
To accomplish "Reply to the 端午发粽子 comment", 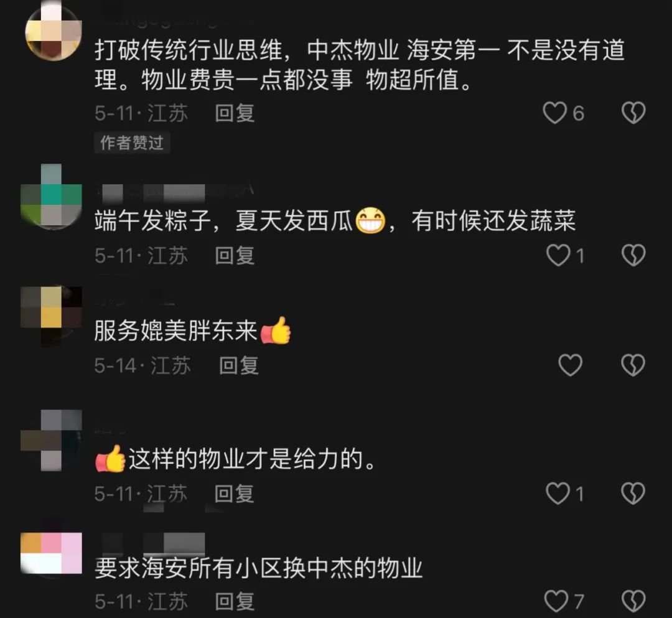I will click(235, 256).
